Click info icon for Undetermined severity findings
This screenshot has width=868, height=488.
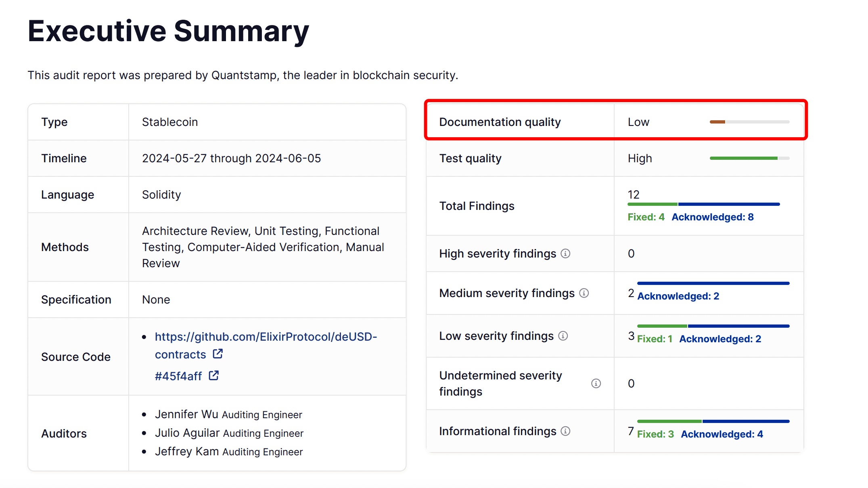(596, 383)
